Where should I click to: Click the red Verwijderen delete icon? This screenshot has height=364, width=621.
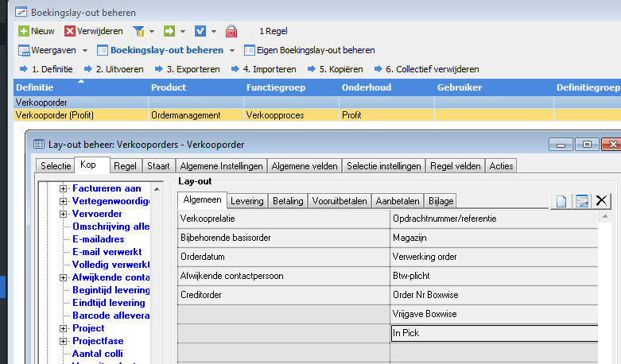click(x=70, y=31)
